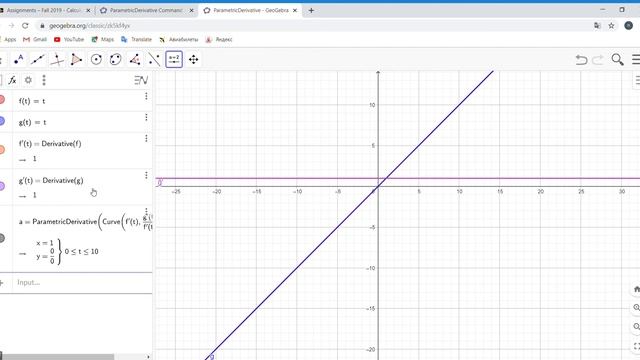Open a new browser tab
Image resolution: width=640 pixels, height=360 pixels.
(311, 11)
